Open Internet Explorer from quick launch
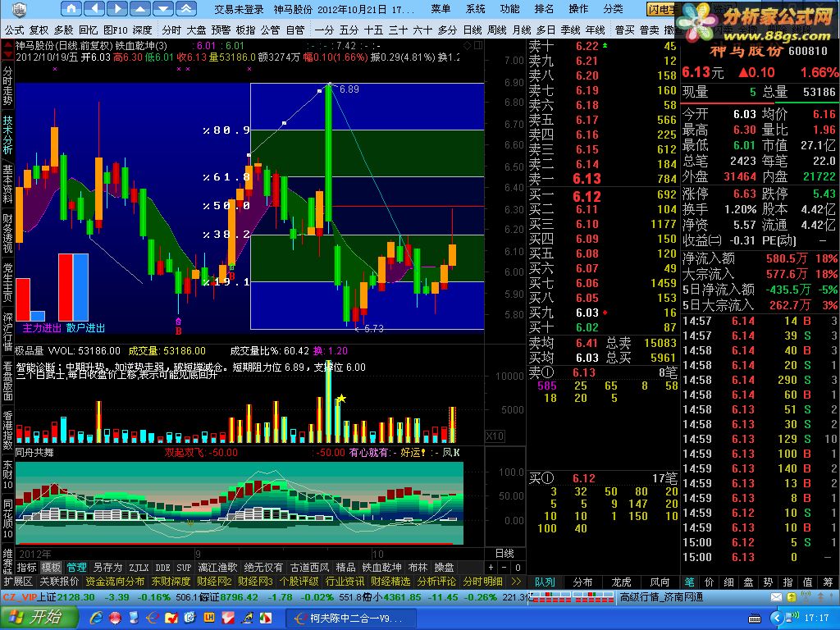This screenshot has height=630, width=840. pos(97,618)
